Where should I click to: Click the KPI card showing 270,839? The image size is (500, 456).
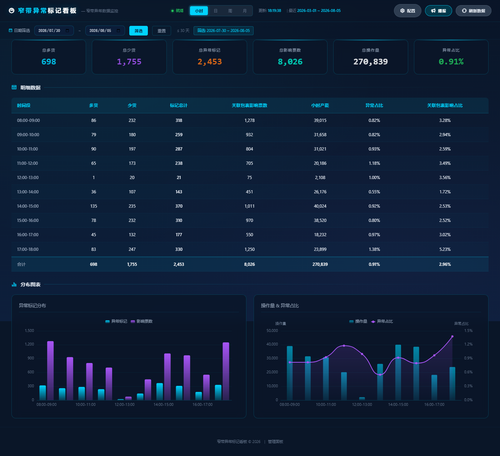(x=371, y=57)
